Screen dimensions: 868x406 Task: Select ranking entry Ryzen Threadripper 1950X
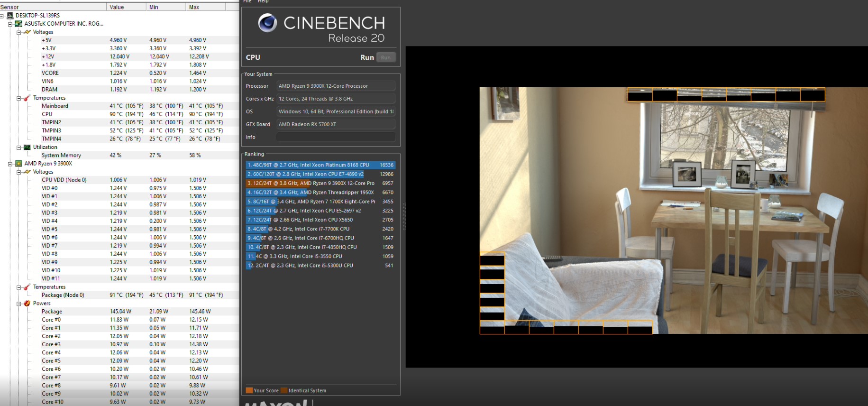click(320, 193)
